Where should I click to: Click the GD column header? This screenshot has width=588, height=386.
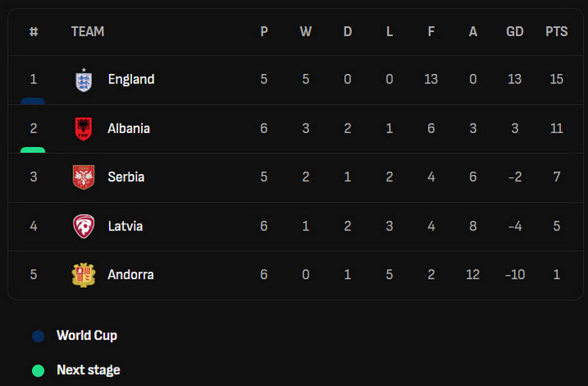point(515,32)
